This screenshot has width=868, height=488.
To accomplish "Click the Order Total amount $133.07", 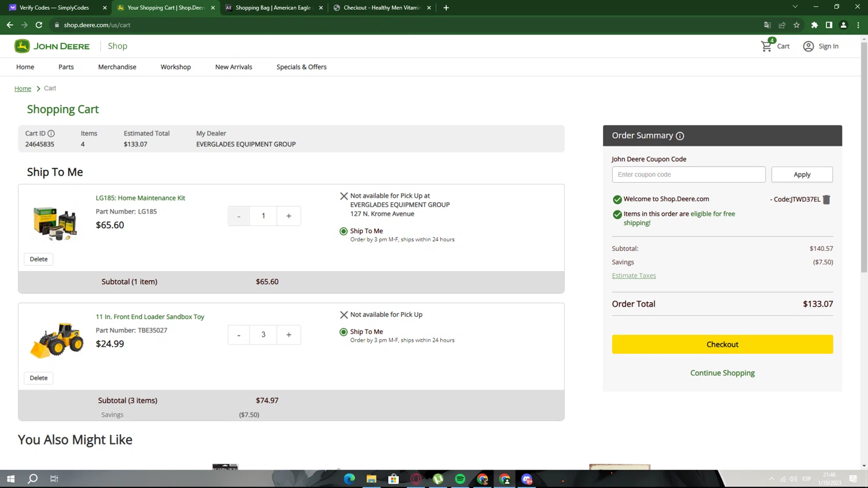I will pyautogui.click(x=818, y=304).
